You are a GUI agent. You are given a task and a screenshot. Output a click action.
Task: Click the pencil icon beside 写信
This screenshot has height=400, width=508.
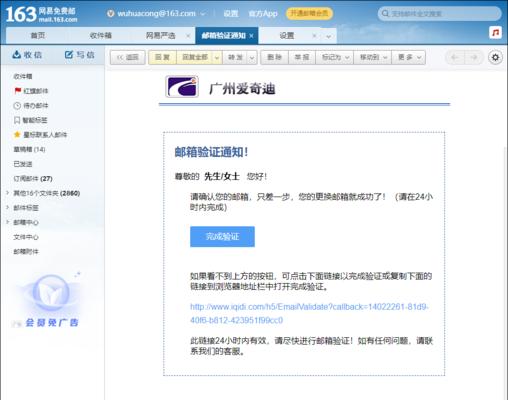[69, 54]
